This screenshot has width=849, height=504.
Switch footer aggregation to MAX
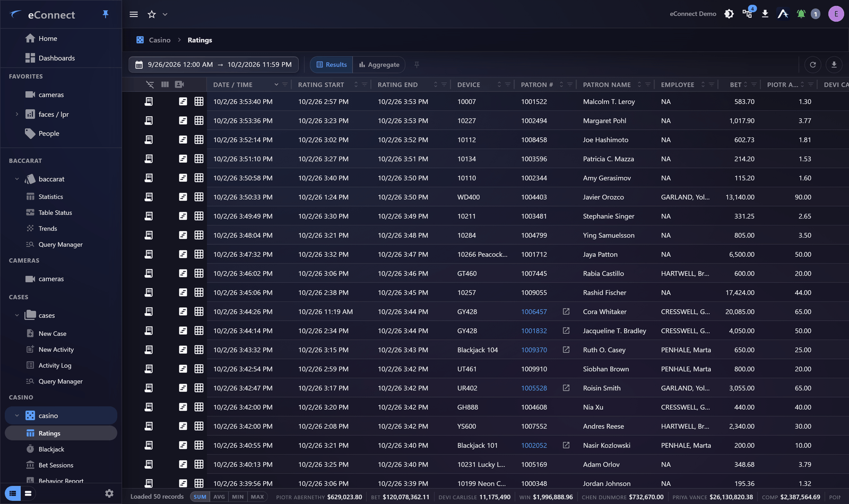tap(257, 497)
